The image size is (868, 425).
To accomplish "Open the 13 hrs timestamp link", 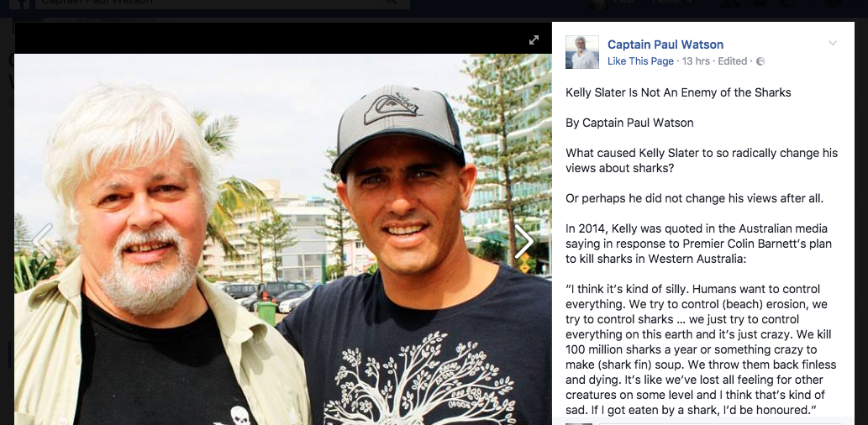I will click(x=696, y=60).
